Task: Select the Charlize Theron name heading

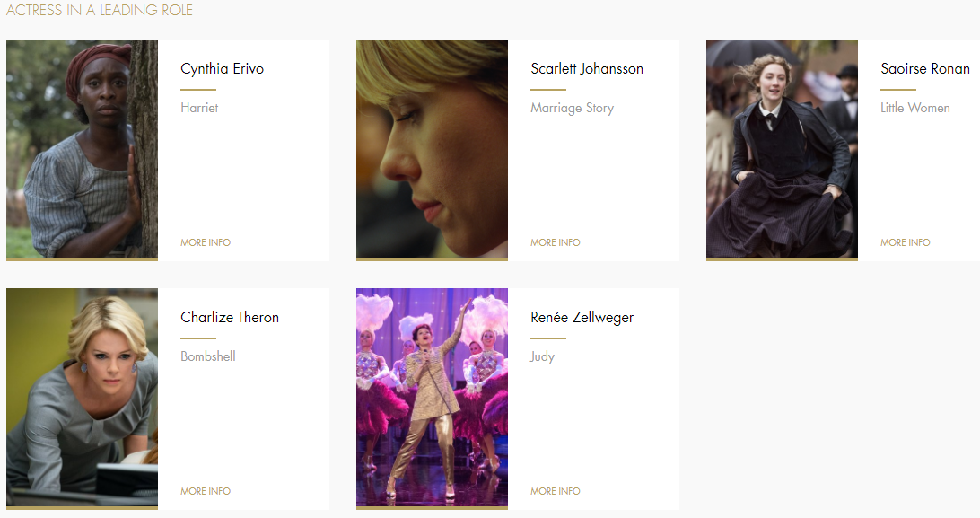Action: tap(230, 318)
